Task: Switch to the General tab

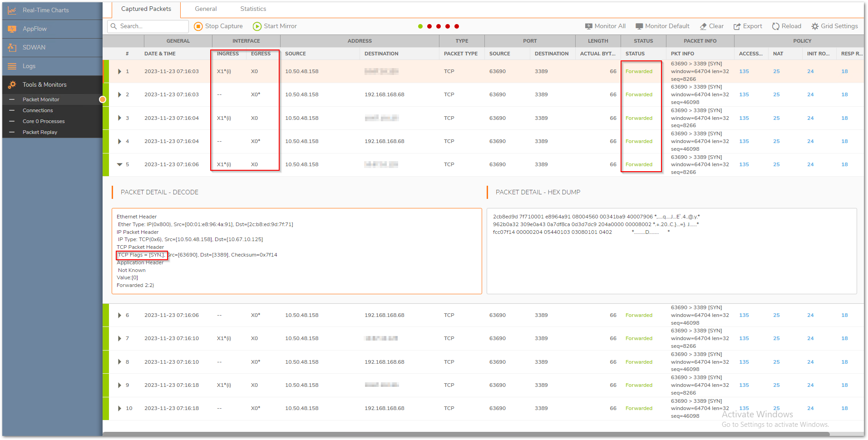Action: click(x=206, y=9)
